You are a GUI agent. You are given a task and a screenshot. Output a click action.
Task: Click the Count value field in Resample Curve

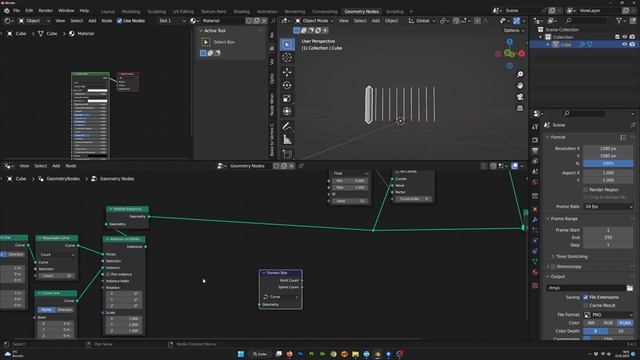tap(57, 276)
